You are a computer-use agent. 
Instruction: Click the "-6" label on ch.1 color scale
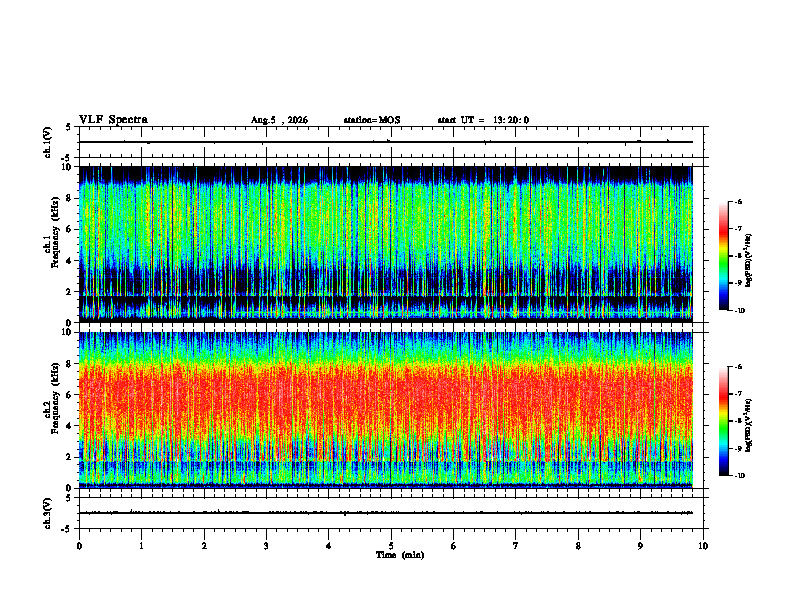[x=738, y=202]
